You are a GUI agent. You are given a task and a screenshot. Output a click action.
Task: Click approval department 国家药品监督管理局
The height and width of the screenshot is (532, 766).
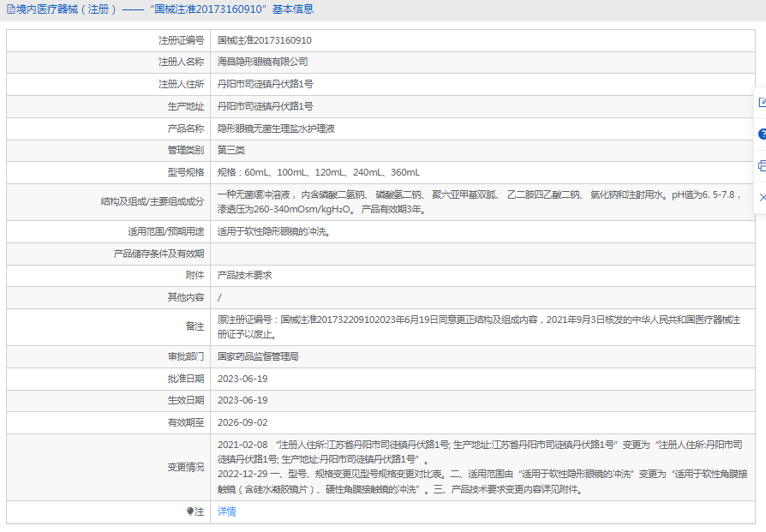pos(258,356)
